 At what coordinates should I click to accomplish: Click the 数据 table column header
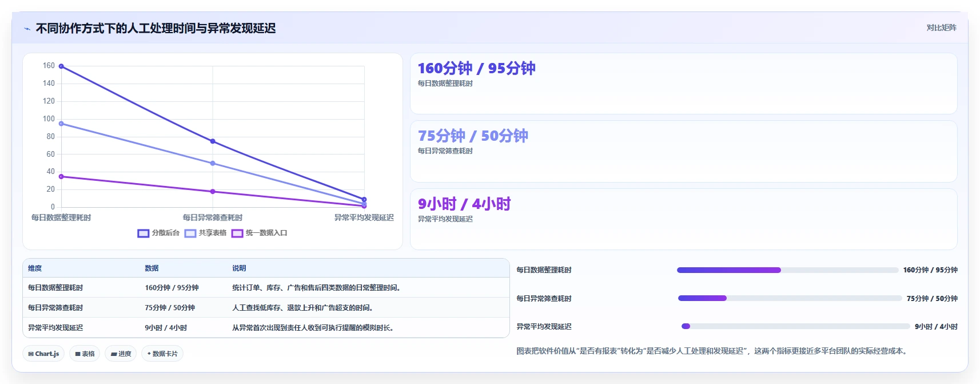152,268
